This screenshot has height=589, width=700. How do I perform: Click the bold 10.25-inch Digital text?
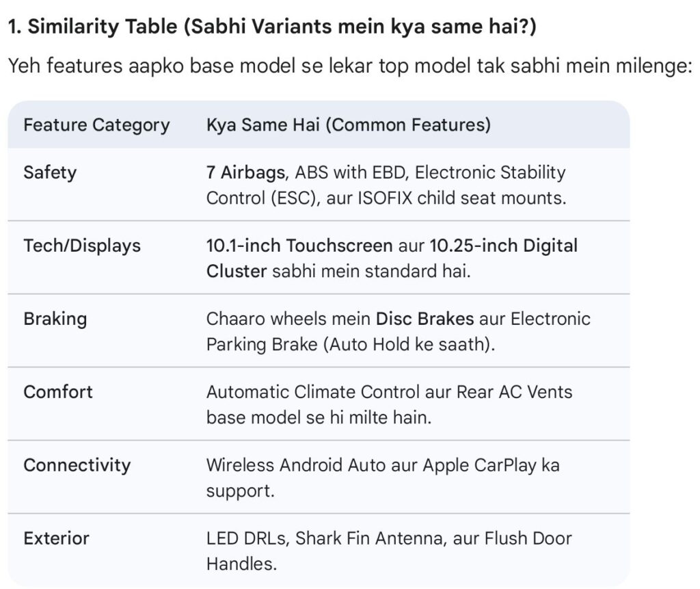click(x=503, y=246)
